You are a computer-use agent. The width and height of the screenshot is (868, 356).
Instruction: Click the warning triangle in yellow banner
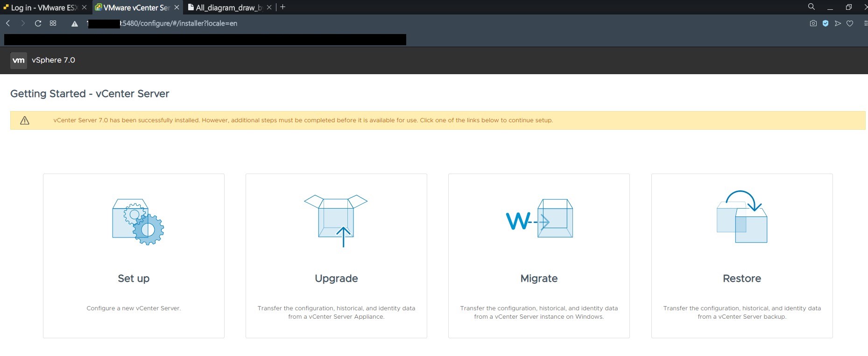click(25, 120)
